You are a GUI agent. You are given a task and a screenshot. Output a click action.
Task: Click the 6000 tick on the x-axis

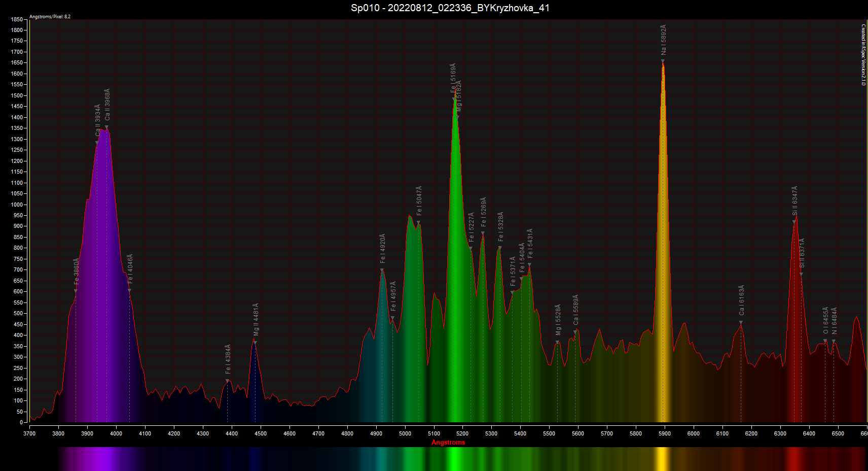pyautogui.click(x=694, y=433)
